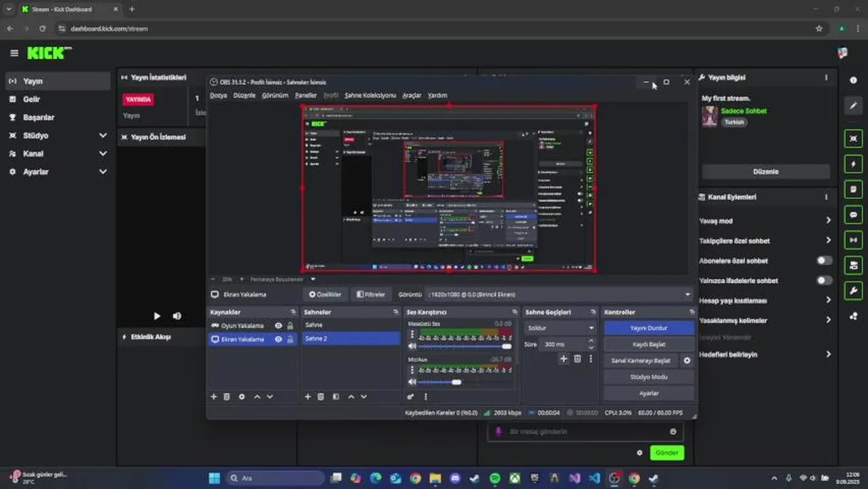Open Düzenle menu in OBS
The height and width of the screenshot is (489, 868).
[245, 96]
